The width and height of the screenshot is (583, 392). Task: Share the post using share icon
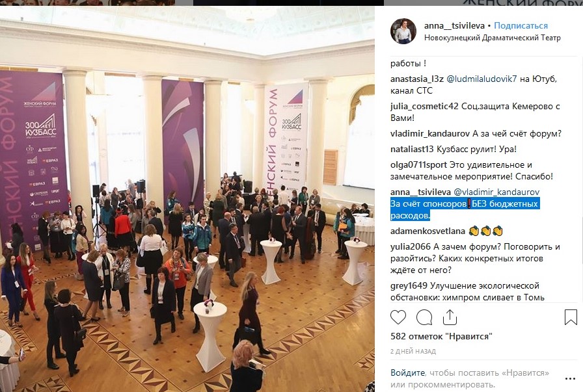450,317
